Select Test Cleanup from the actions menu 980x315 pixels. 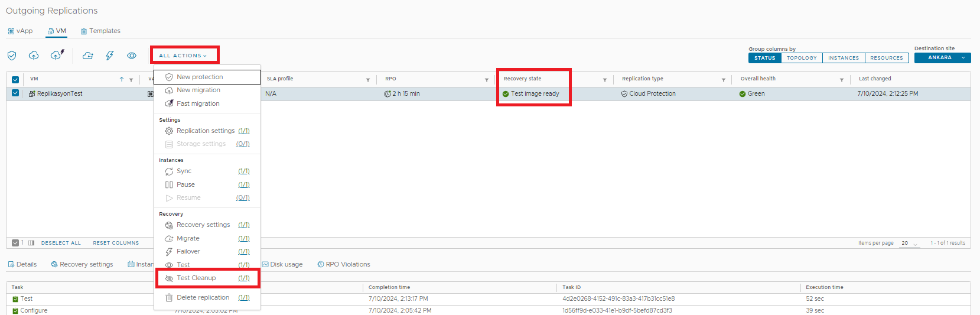click(197, 278)
